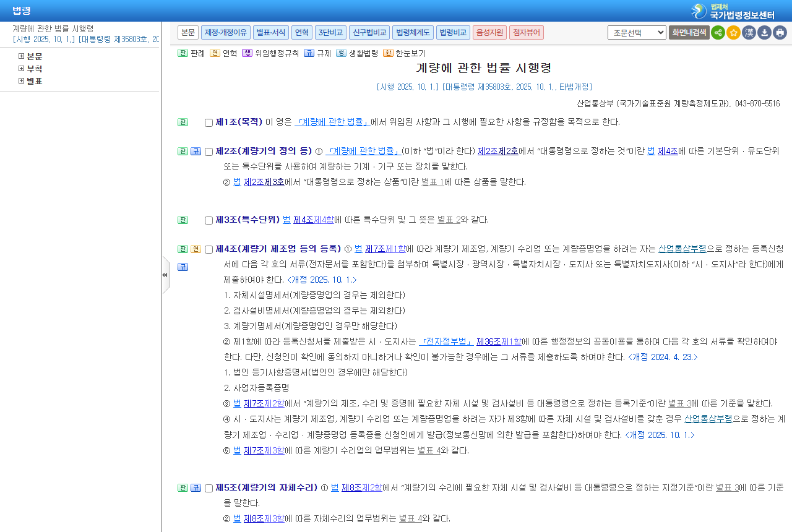Open the 별표·서식 tab

click(271, 32)
